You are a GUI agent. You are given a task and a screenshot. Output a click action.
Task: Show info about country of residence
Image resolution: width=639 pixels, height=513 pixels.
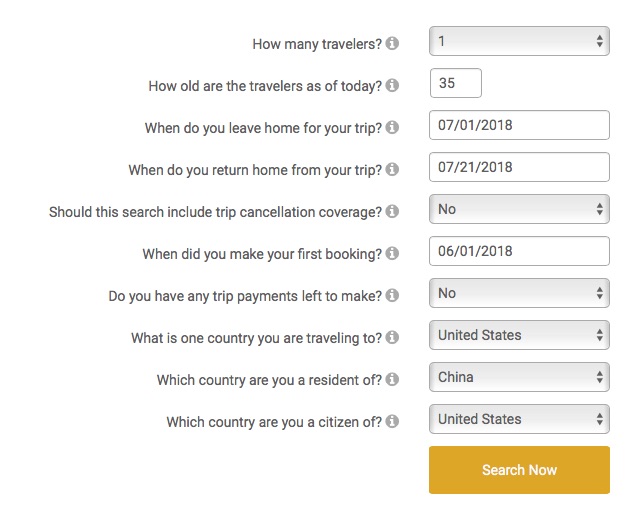392,379
